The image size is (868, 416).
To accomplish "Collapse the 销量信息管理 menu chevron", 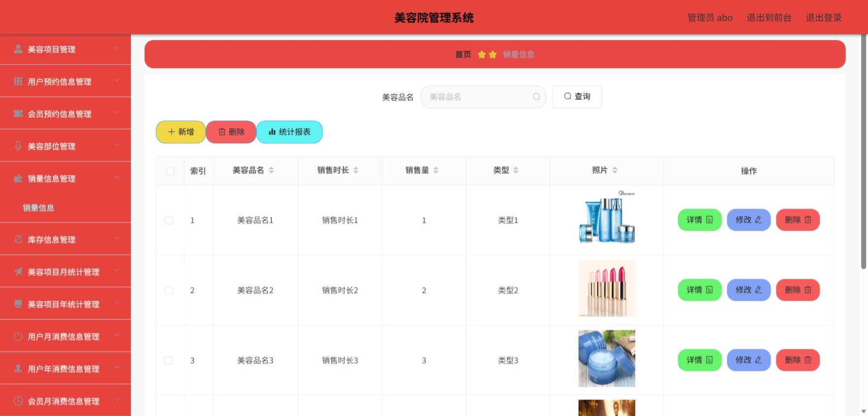I will click(x=117, y=177).
